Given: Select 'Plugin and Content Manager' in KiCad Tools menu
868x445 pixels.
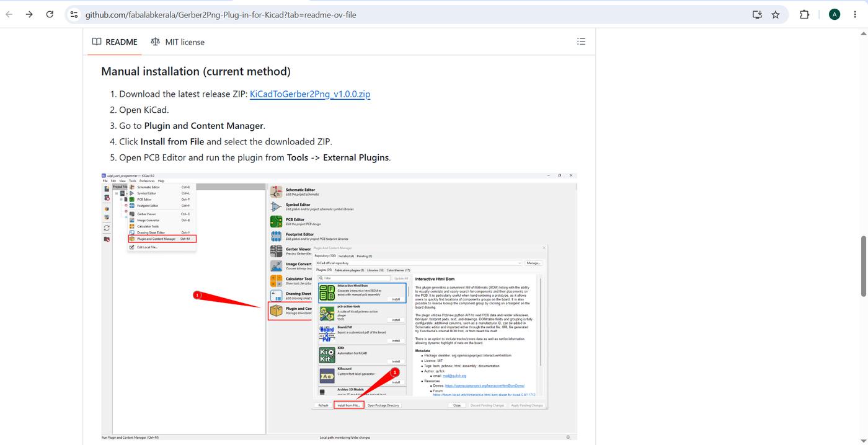Looking at the screenshot, I should pyautogui.click(x=162, y=239).
